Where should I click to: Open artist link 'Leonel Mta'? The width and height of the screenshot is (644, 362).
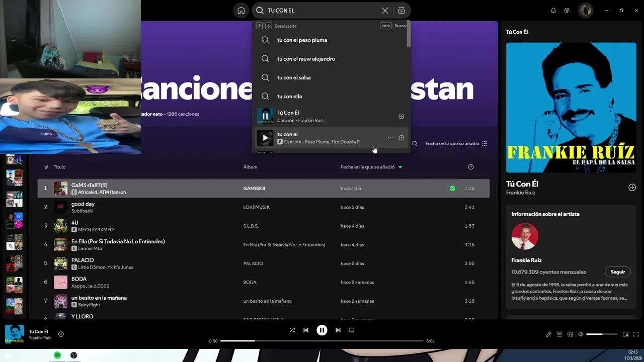coord(90,248)
